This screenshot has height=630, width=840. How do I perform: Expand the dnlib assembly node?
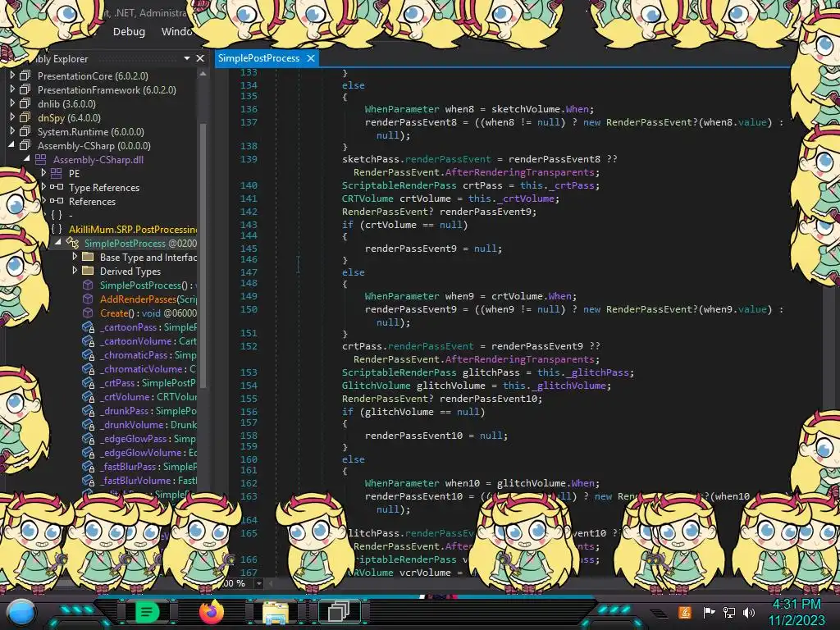pos(12,103)
